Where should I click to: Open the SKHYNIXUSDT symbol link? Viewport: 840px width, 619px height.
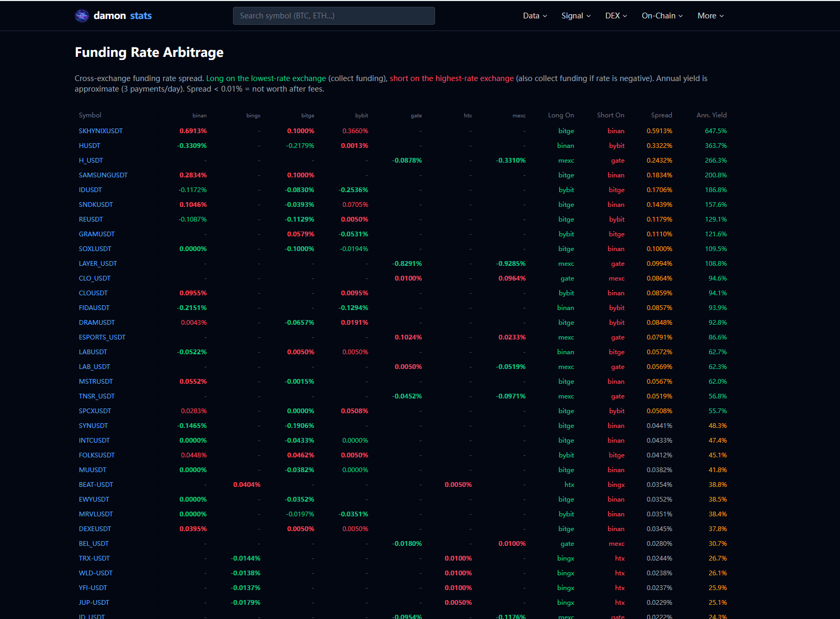click(x=100, y=131)
